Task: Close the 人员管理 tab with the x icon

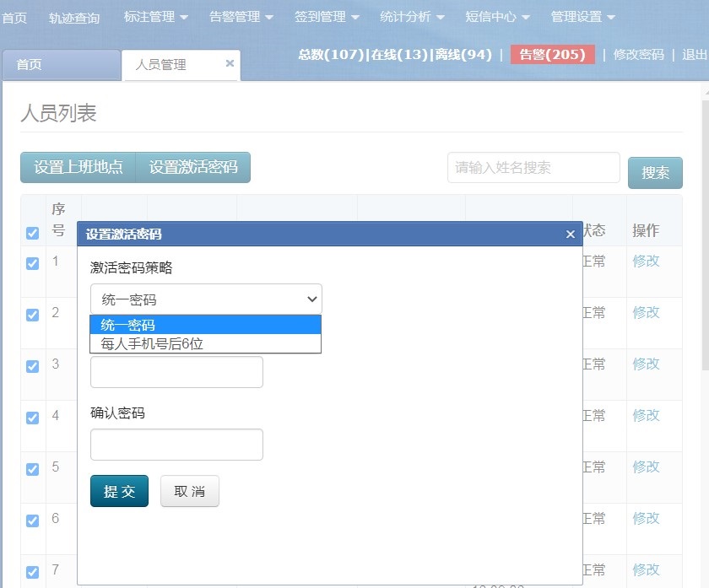Action: (x=230, y=63)
